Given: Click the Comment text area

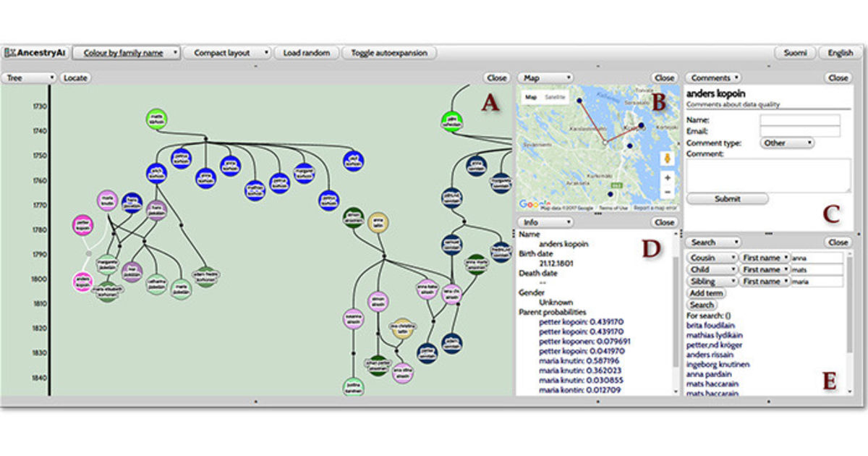Looking at the screenshot, I should click(x=769, y=175).
